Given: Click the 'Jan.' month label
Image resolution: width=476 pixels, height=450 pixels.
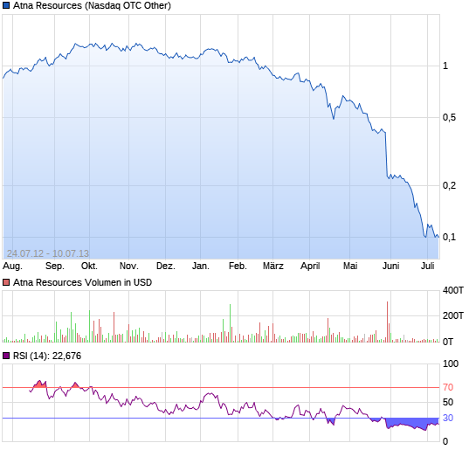Looking at the screenshot, I should coord(200,267).
